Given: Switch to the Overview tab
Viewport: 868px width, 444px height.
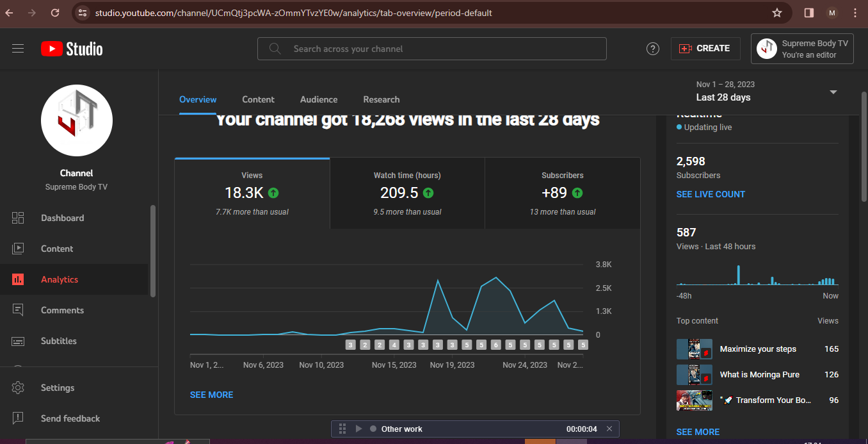Looking at the screenshot, I should [198, 99].
